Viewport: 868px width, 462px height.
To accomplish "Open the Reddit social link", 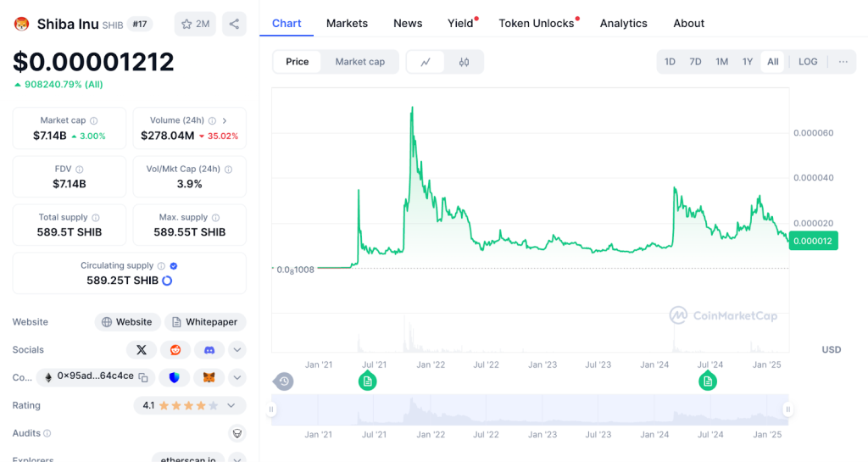I will click(175, 350).
